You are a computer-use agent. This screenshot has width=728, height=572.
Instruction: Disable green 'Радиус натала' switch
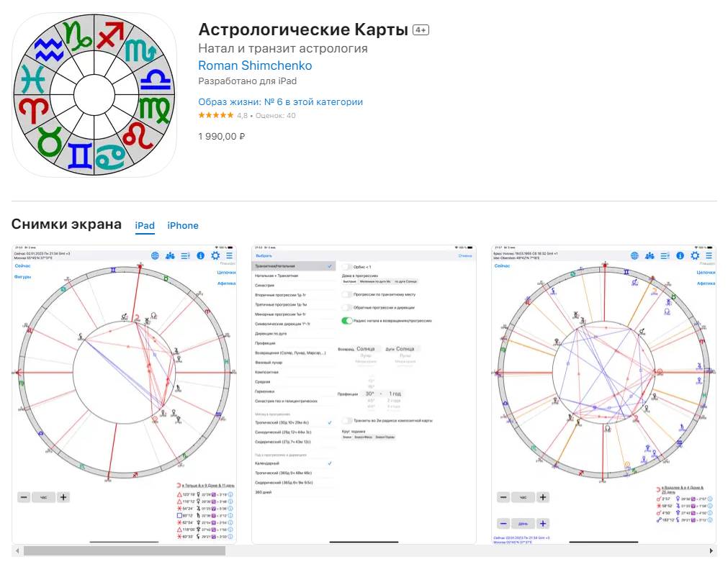tap(347, 321)
